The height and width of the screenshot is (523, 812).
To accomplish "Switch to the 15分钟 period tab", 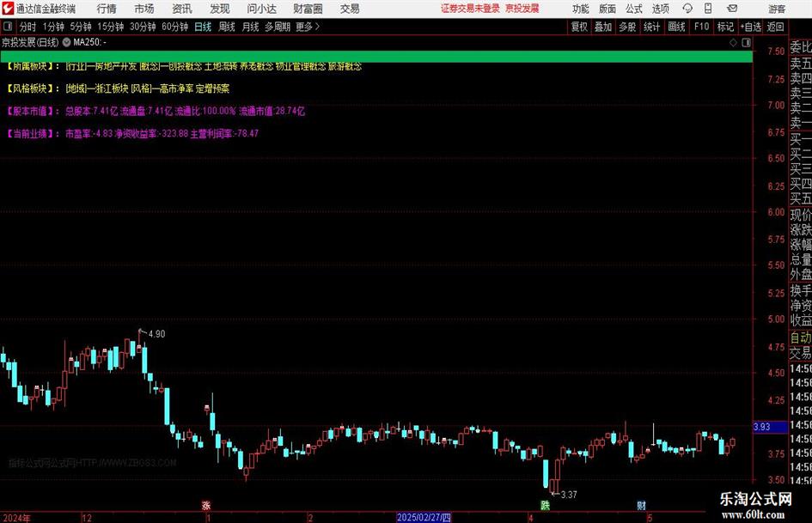I will pyautogui.click(x=110, y=27).
